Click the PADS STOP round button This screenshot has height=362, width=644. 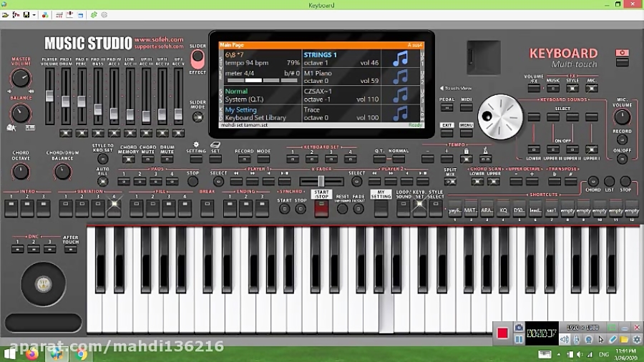pos(192,181)
